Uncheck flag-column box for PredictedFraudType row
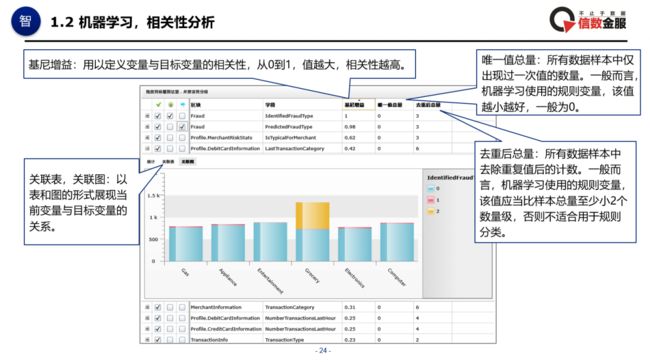 182,127
